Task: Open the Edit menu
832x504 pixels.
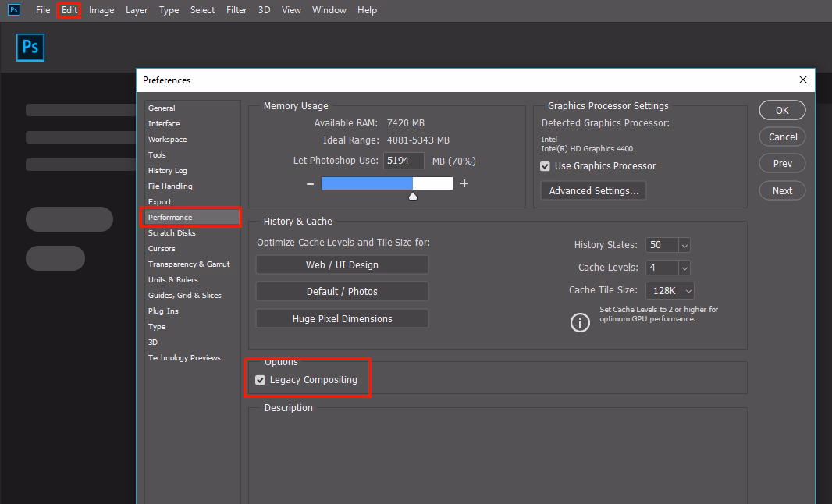Action: [x=69, y=9]
